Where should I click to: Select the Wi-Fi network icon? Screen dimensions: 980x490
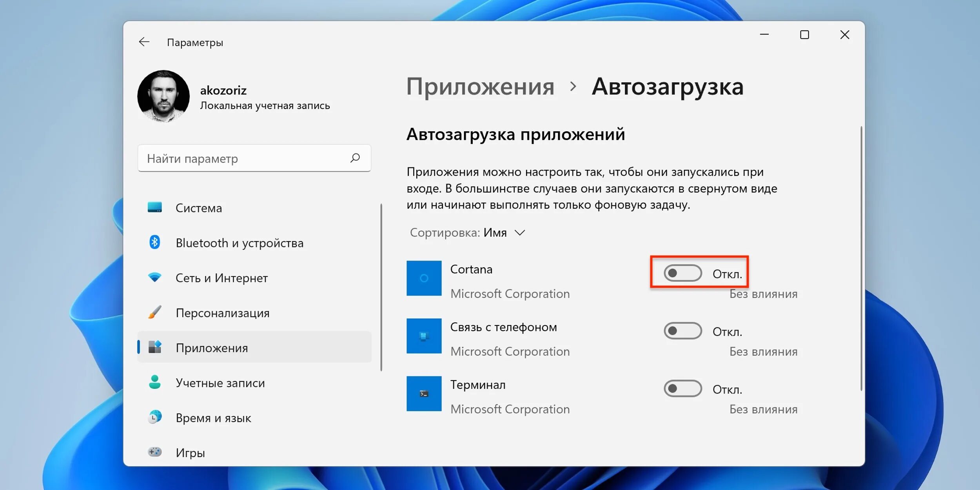[x=155, y=277]
